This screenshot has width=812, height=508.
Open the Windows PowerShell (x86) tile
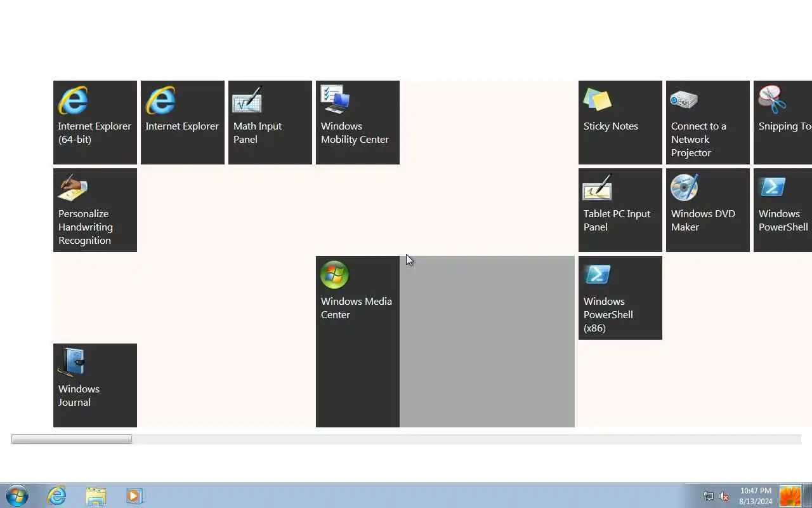(x=620, y=298)
